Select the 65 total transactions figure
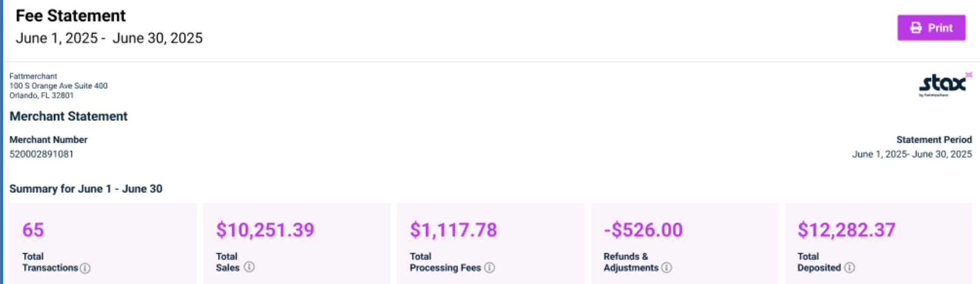 pyautogui.click(x=33, y=230)
